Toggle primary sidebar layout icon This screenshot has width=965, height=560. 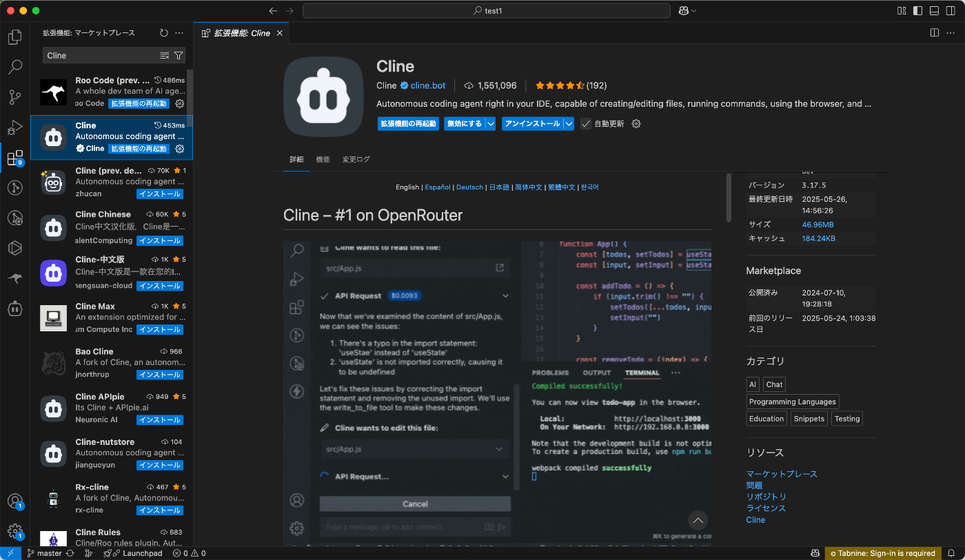coord(917,10)
